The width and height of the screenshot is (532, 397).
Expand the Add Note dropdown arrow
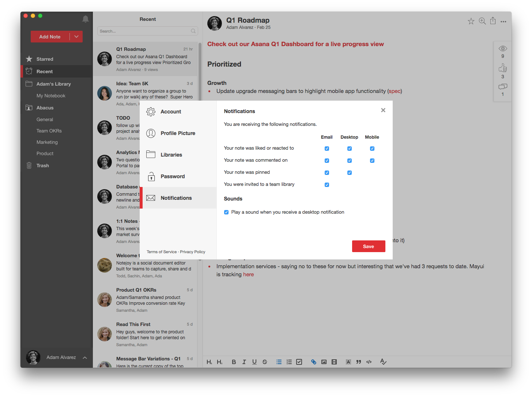coord(76,37)
